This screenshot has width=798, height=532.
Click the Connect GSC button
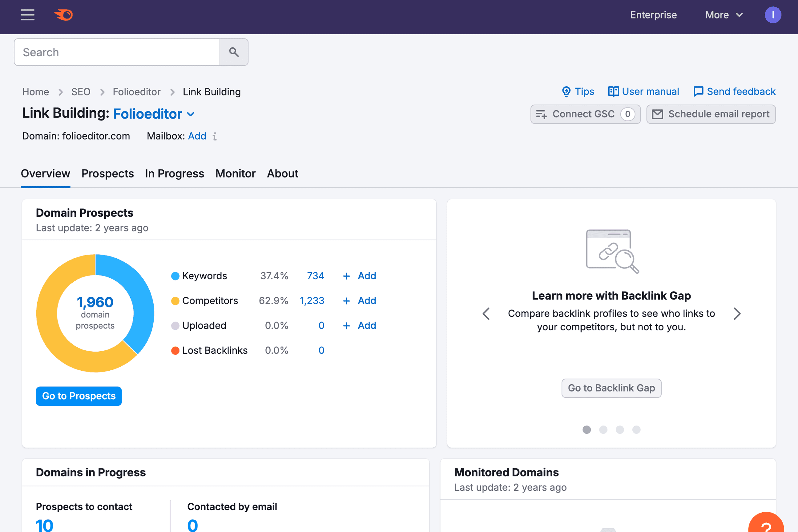pyautogui.click(x=585, y=114)
